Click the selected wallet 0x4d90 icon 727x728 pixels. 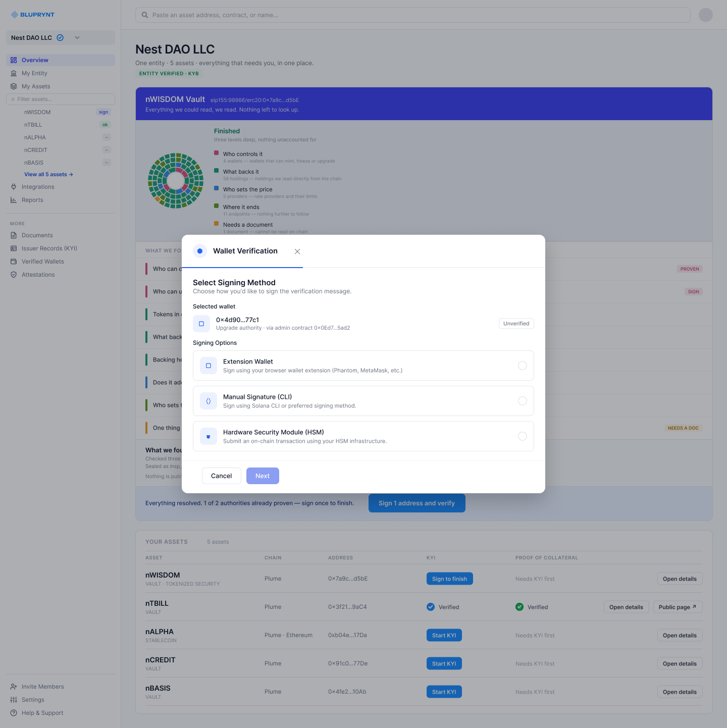pos(201,324)
